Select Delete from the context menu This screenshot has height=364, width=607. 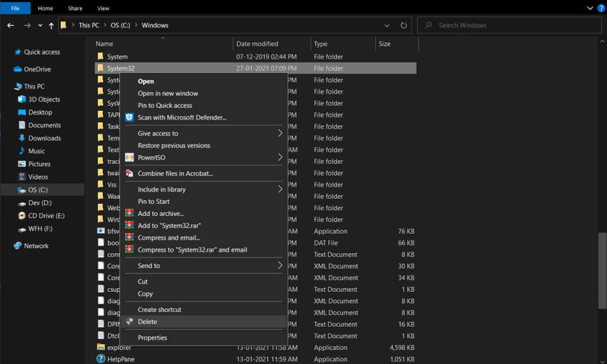coord(148,322)
